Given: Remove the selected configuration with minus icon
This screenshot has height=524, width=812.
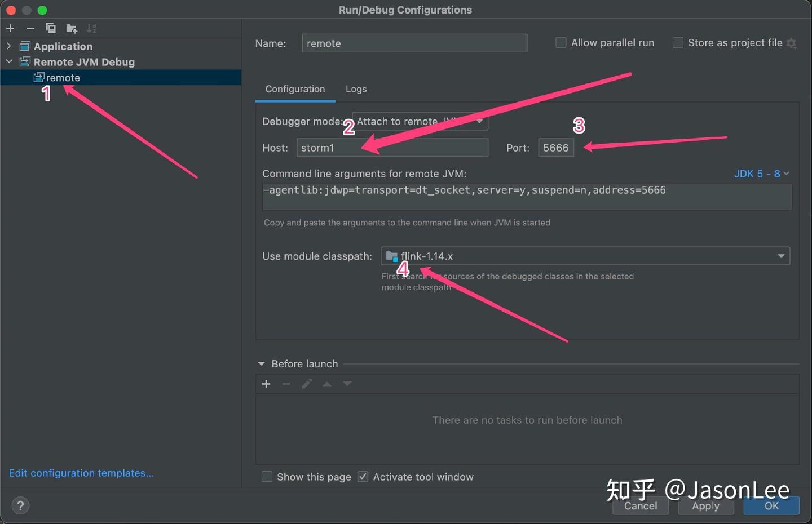Looking at the screenshot, I should [30, 28].
